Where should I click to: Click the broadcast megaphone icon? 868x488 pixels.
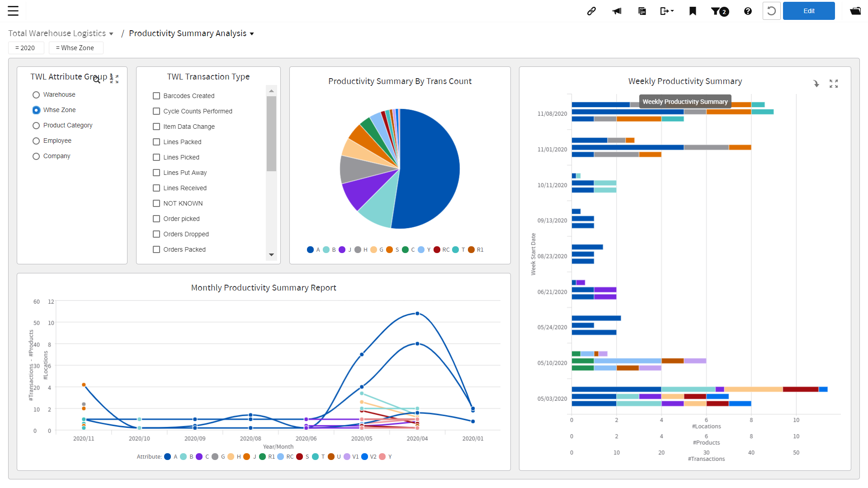617,11
